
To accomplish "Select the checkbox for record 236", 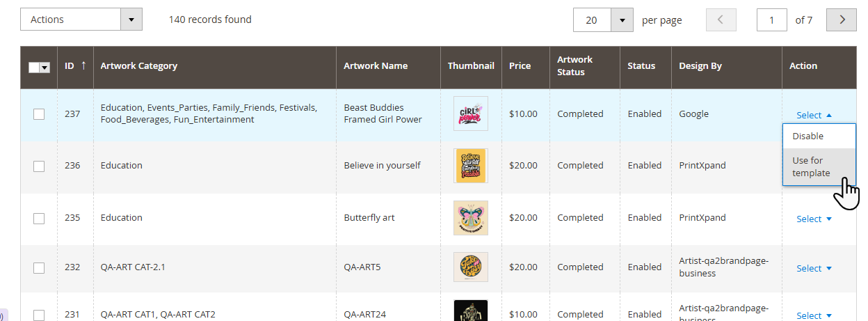I will pos(39,166).
